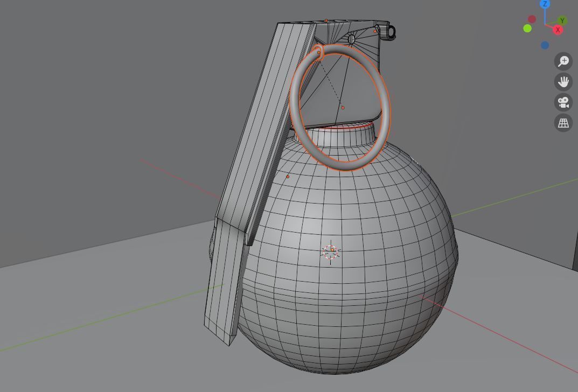Viewport: 578px width, 392px height.
Task: Click the zoom viewport magnifier icon
Action: coord(563,61)
